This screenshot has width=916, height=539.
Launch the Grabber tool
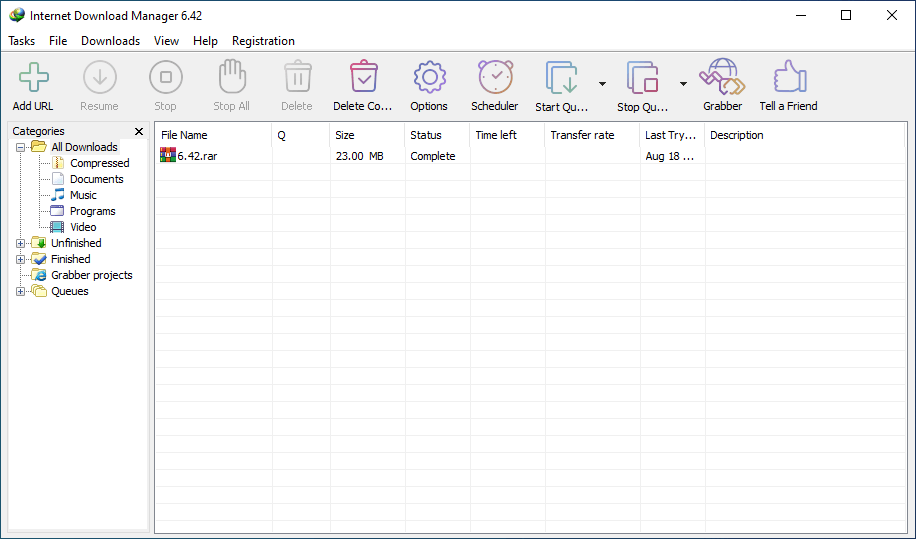coord(722,78)
